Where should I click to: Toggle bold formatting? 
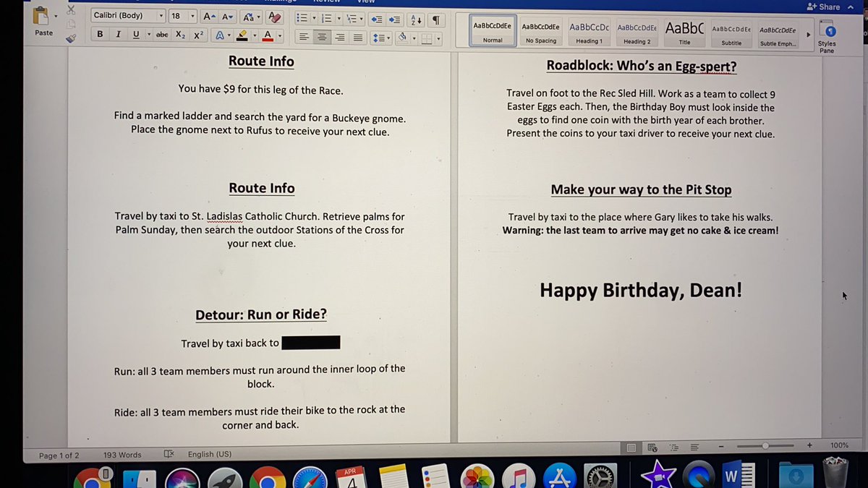pyautogui.click(x=99, y=35)
